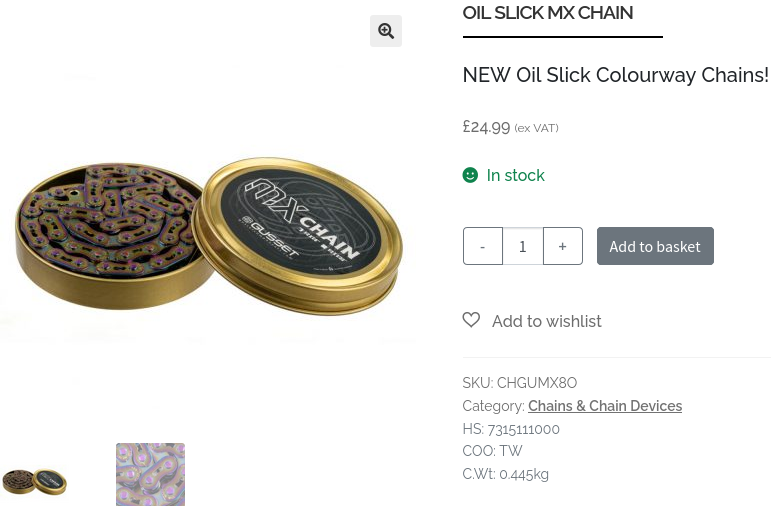Click the Oil Slick MX Chain title
This screenshot has width=771, height=506.
pyautogui.click(x=548, y=13)
